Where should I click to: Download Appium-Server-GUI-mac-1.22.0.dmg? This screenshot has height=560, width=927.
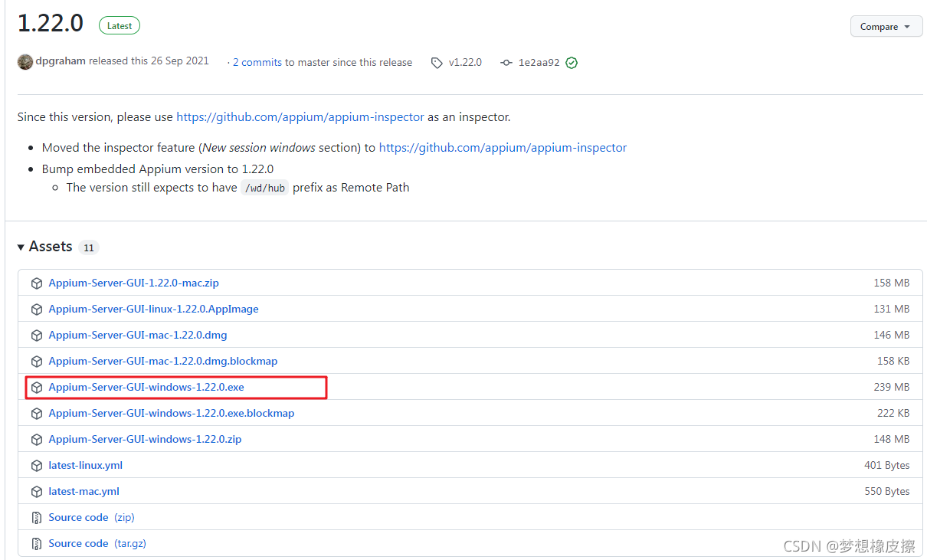(138, 335)
